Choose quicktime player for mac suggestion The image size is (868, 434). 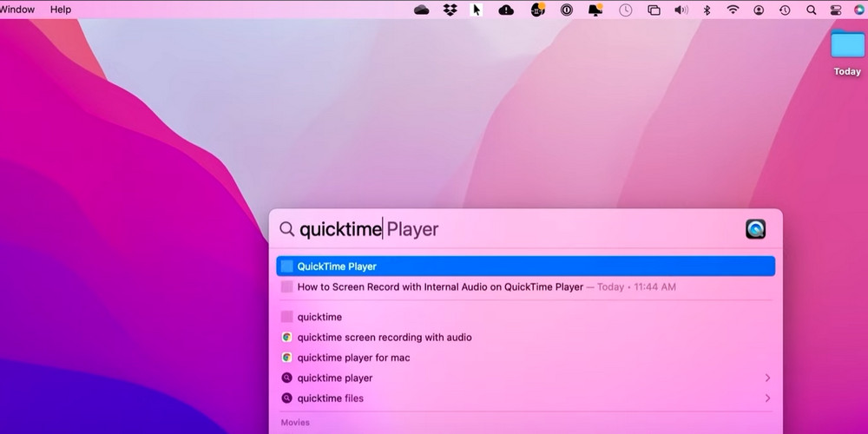pyautogui.click(x=525, y=358)
